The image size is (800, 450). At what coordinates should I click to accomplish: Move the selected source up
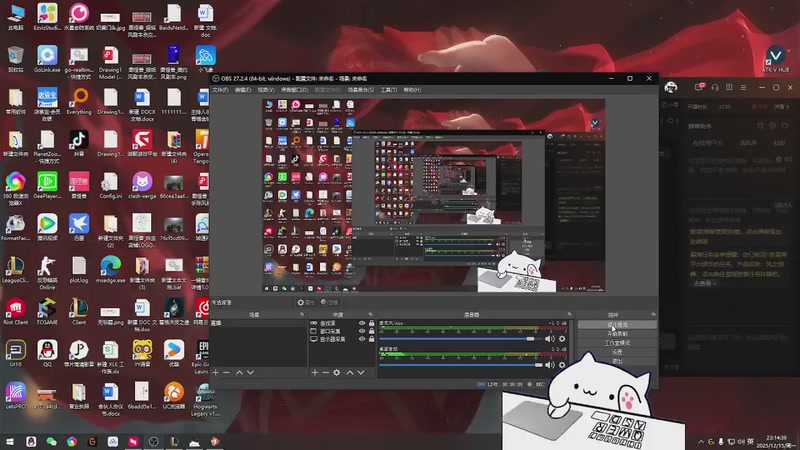[350, 373]
